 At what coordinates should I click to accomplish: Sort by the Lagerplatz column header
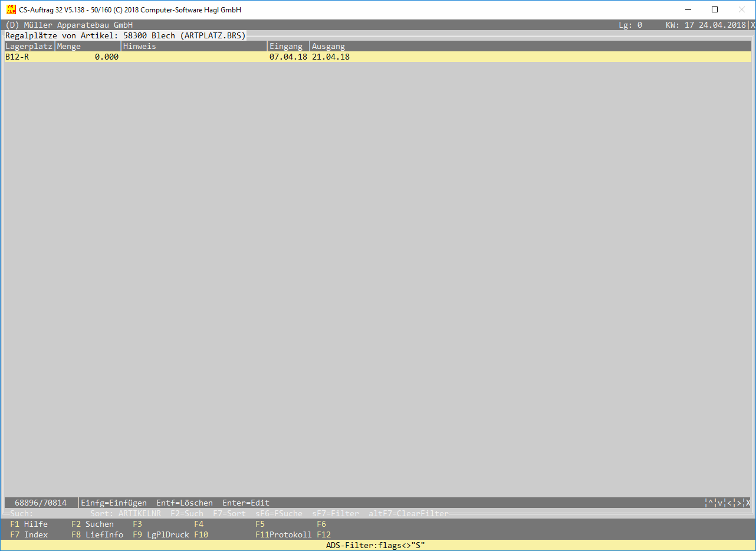click(x=29, y=46)
